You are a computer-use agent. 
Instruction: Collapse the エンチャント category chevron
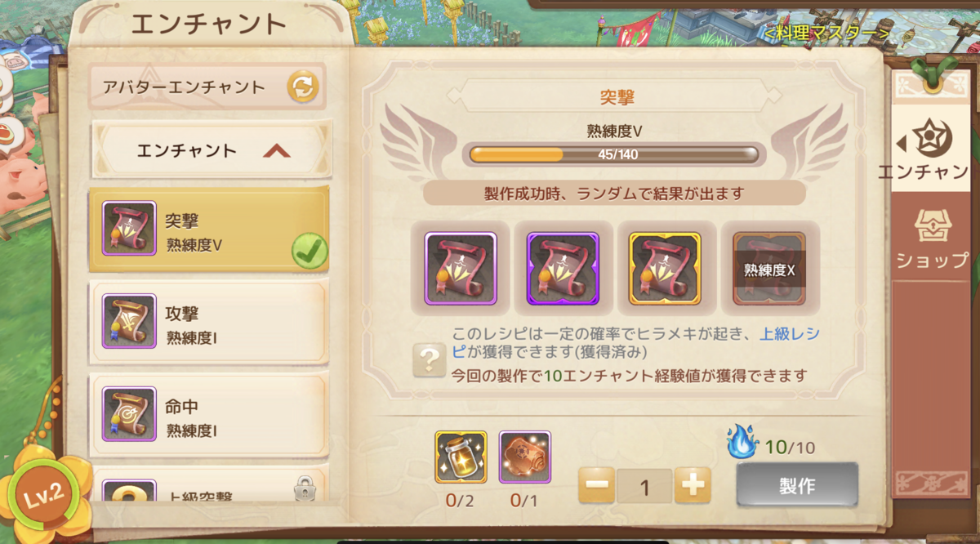277,151
